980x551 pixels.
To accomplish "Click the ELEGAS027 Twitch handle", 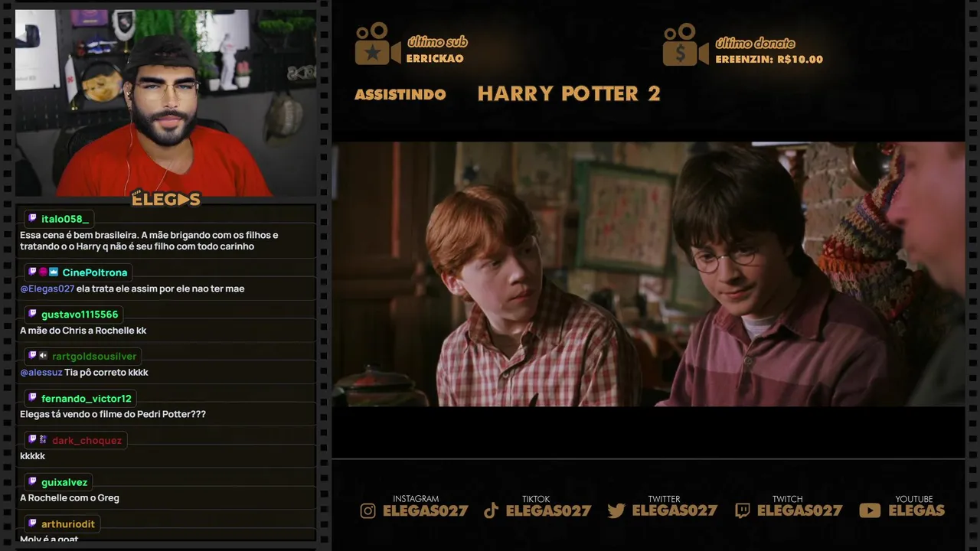I will coord(800,510).
